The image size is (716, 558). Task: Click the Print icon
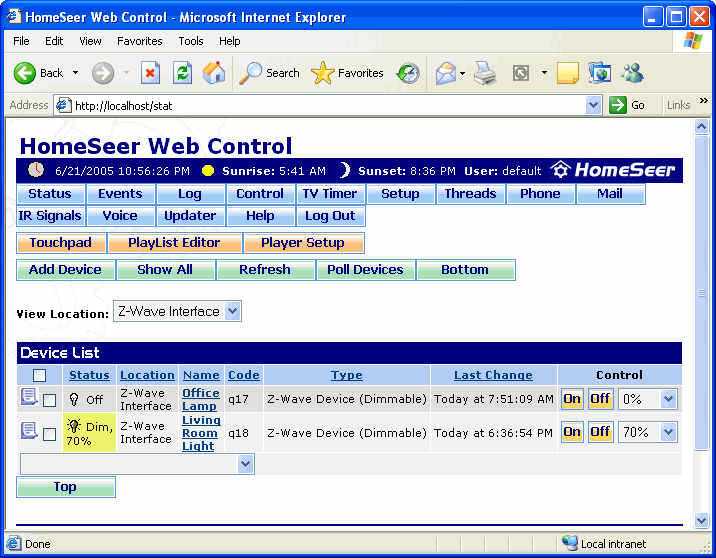tap(484, 73)
